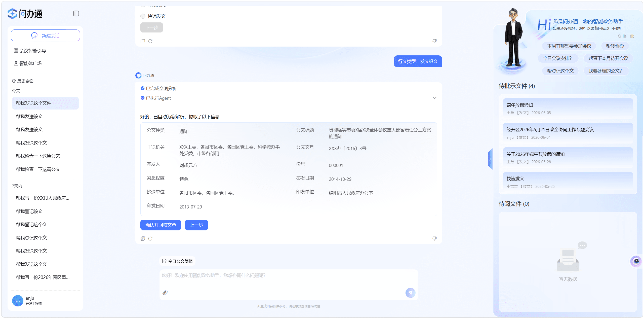Click the copy number 000001
644x318 pixels.
(x=336, y=165)
